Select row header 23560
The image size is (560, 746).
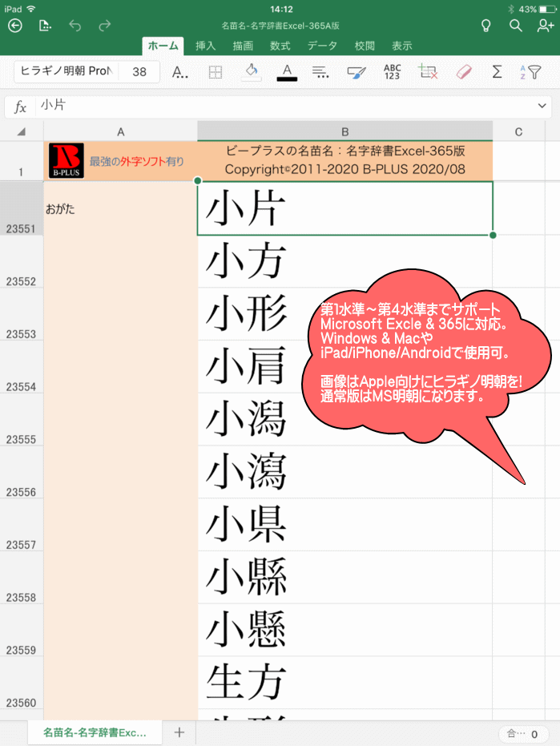click(22, 683)
